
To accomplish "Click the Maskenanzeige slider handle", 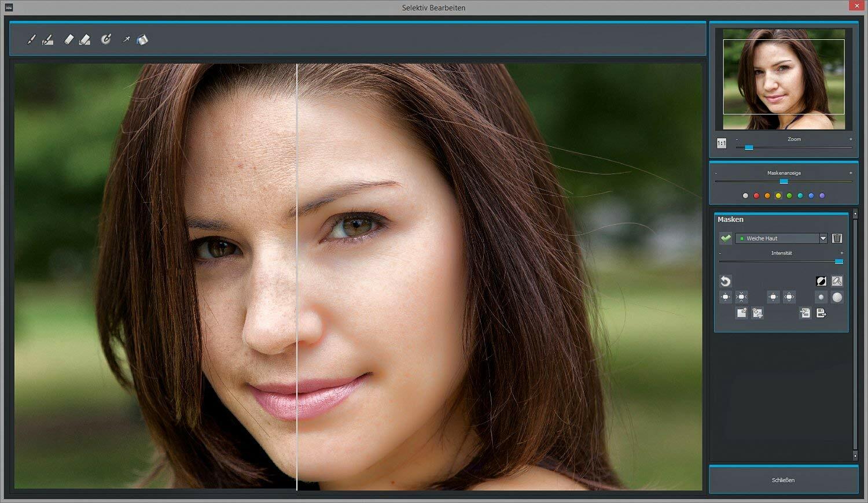I will tap(784, 182).
